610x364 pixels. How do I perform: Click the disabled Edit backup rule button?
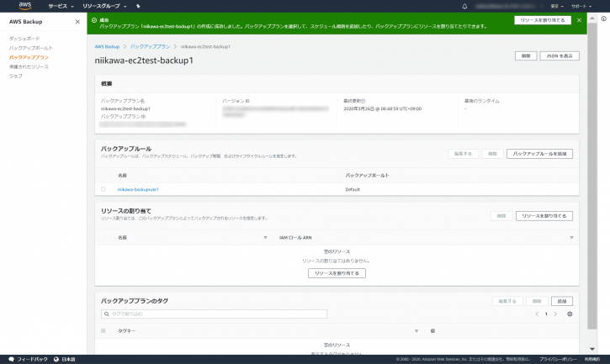(463, 154)
